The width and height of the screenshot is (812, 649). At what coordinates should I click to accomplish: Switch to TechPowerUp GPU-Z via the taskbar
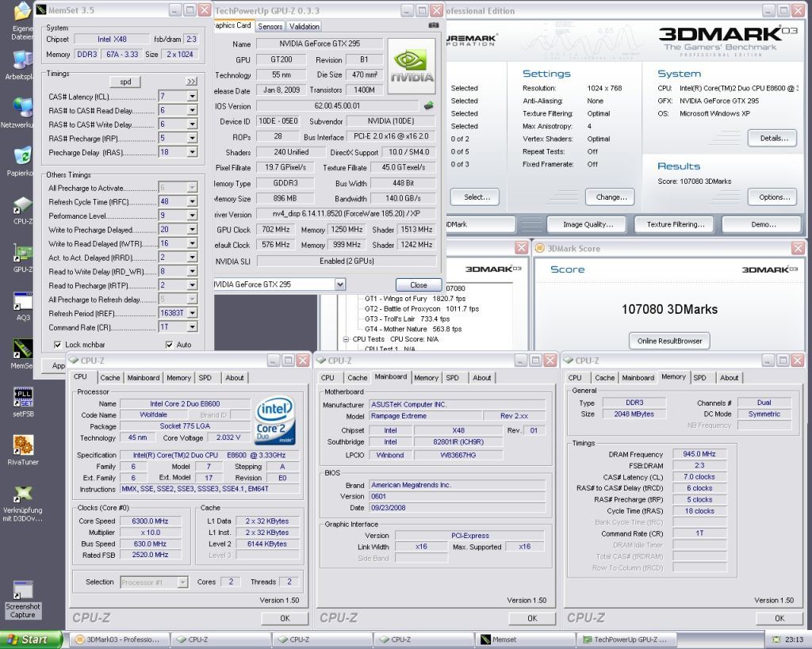(628, 639)
